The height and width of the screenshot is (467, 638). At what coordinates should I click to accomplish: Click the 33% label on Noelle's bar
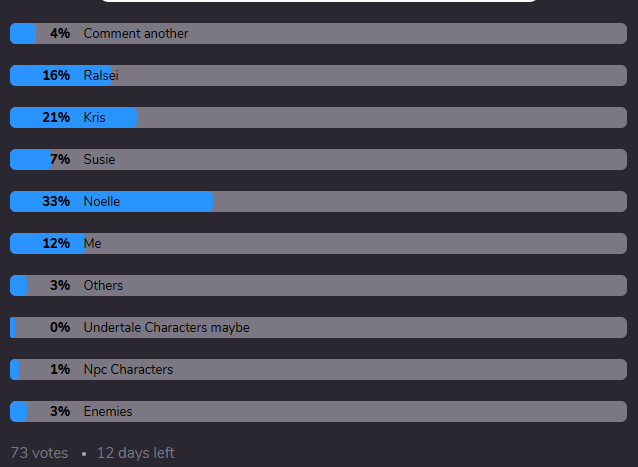(56, 201)
